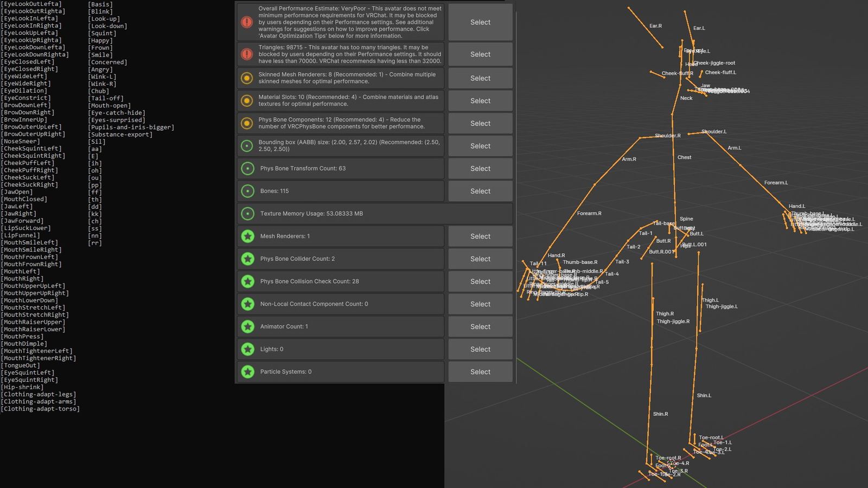
Task: Click the star icon beside Phys Bone Collider Count
Action: click(x=248, y=259)
